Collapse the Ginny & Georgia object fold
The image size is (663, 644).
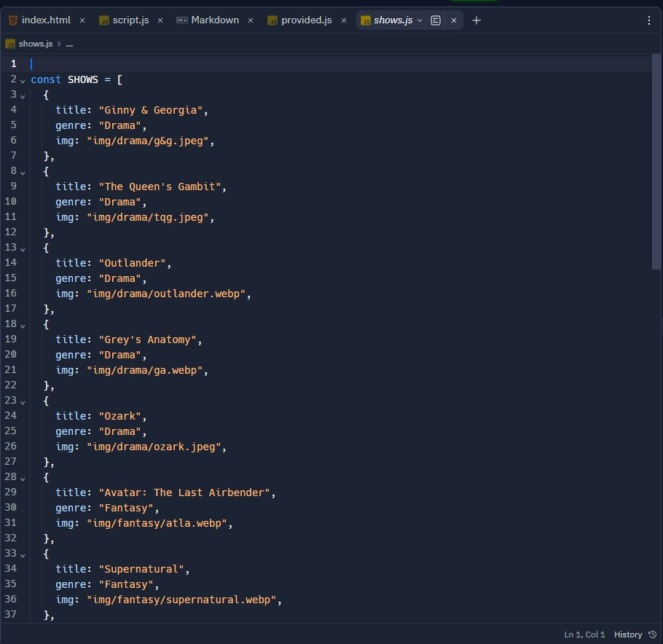(x=22, y=94)
